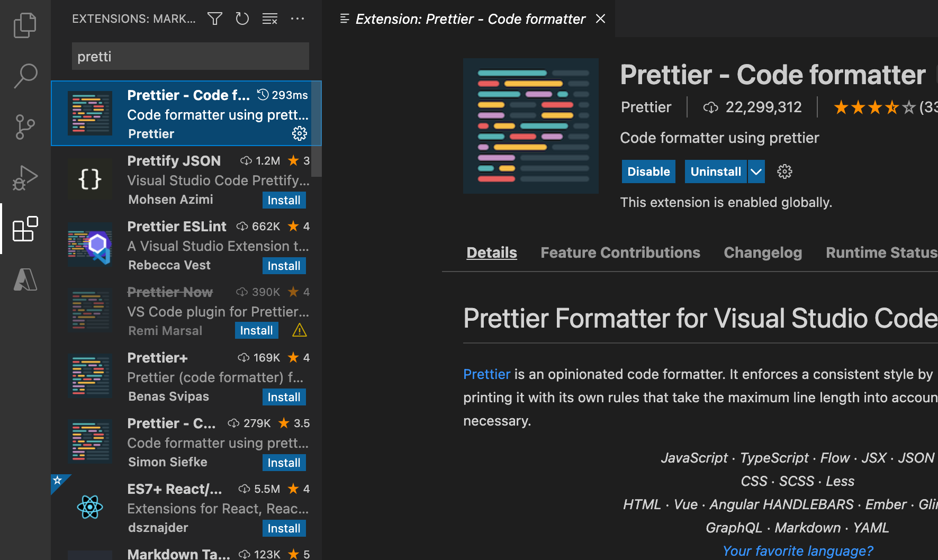Open the Explorer view in activity bar
Image resolution: width=938 pixels, height=560 pixels.
pyautogui.click(x=25, y=25)
